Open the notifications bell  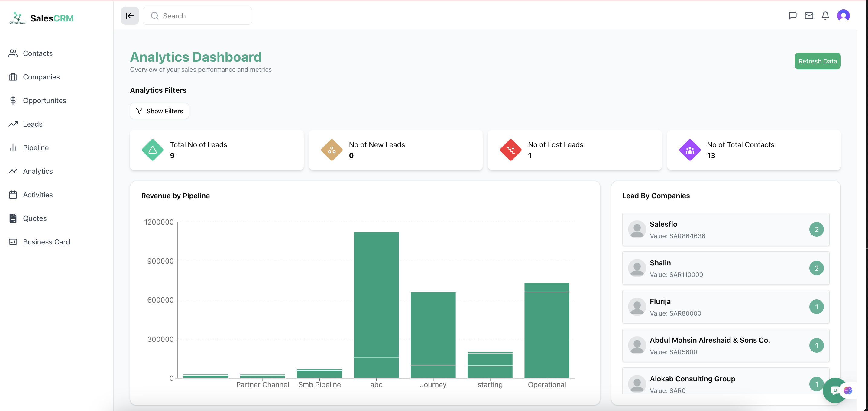[x=825, y=16]
